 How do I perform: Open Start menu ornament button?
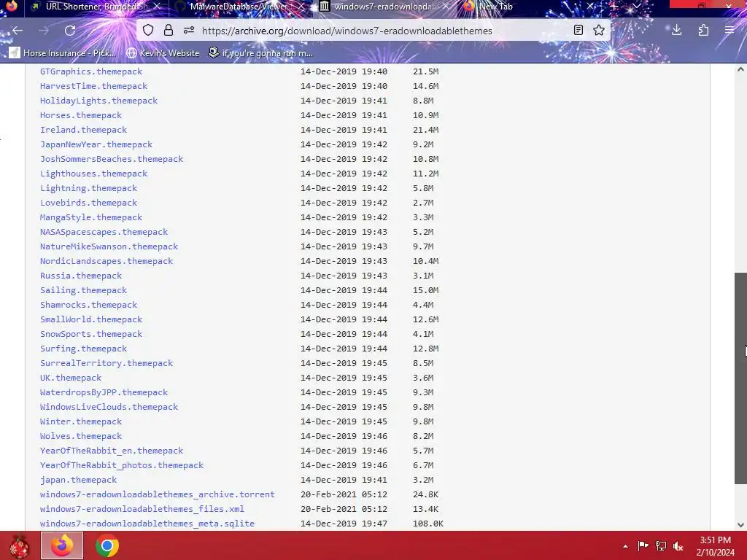tap(19, 545)
